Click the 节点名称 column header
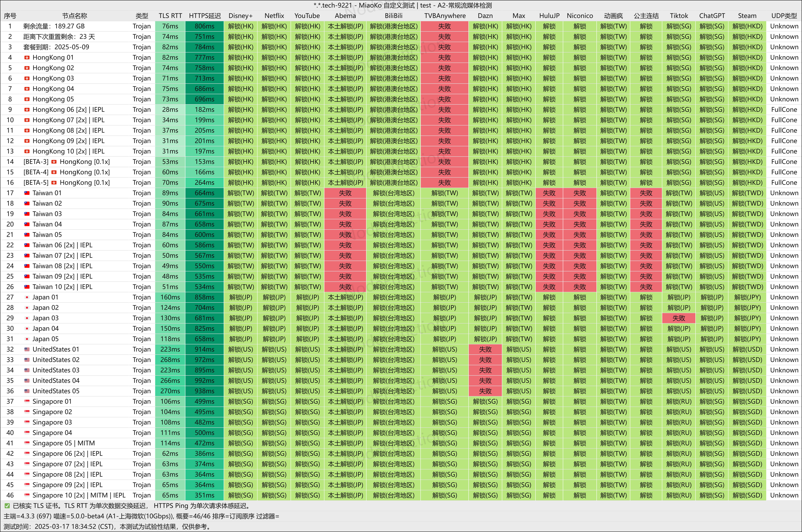 75,16
